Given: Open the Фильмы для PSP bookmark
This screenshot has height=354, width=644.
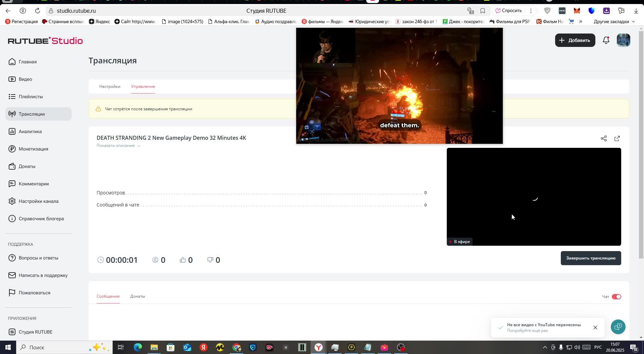Looking at the screenshot, I should click(509, 21).
